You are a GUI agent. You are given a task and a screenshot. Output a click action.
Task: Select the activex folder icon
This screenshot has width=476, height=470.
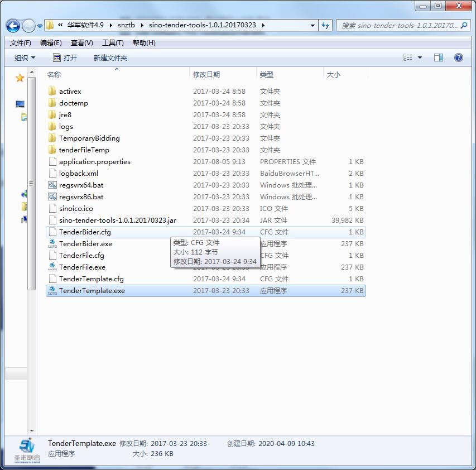coord(52,91)
